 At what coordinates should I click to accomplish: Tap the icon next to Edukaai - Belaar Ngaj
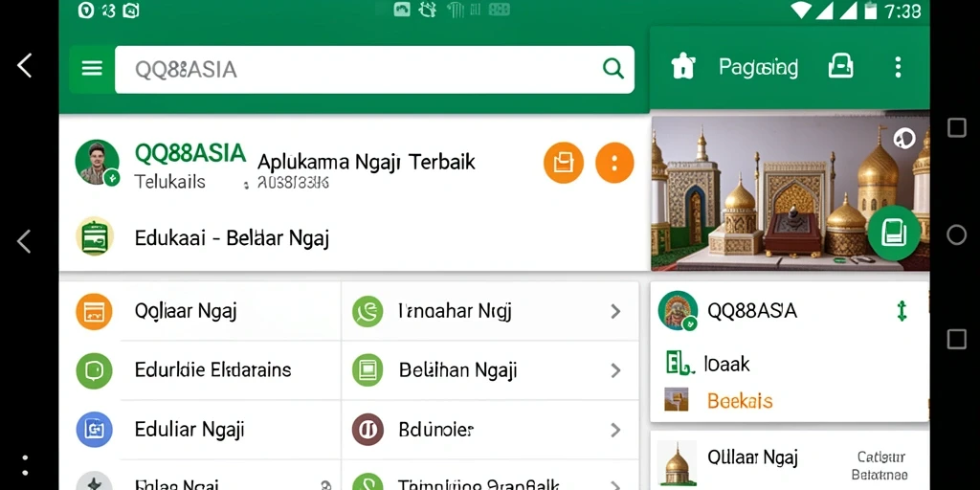click(x=95, y=237)
